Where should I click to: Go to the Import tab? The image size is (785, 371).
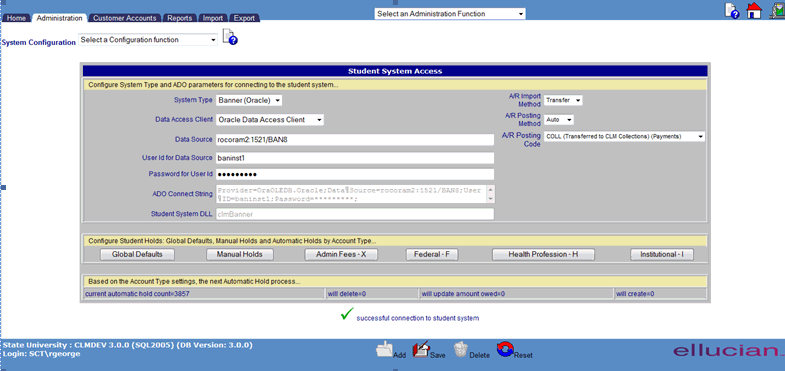click(213, 18)
